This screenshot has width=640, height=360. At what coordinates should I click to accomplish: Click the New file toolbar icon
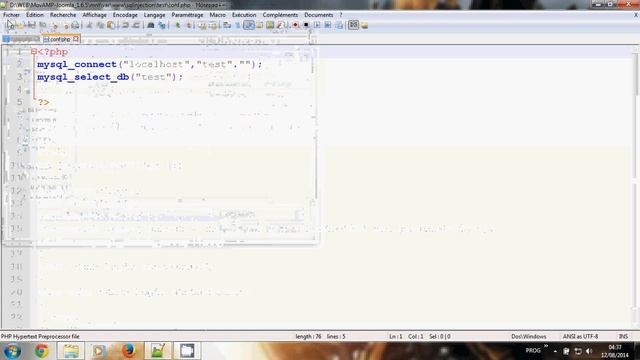10,25
